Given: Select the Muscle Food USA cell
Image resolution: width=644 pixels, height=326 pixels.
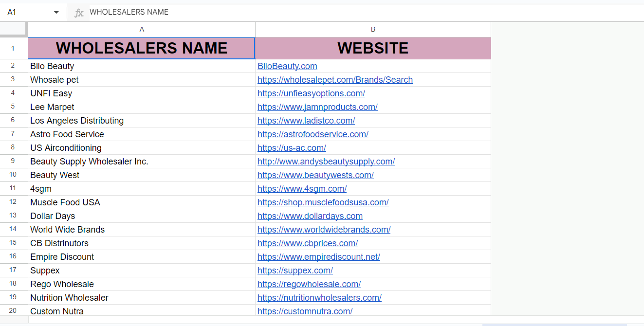Looking at the screenshot, I should coord(142,202).
